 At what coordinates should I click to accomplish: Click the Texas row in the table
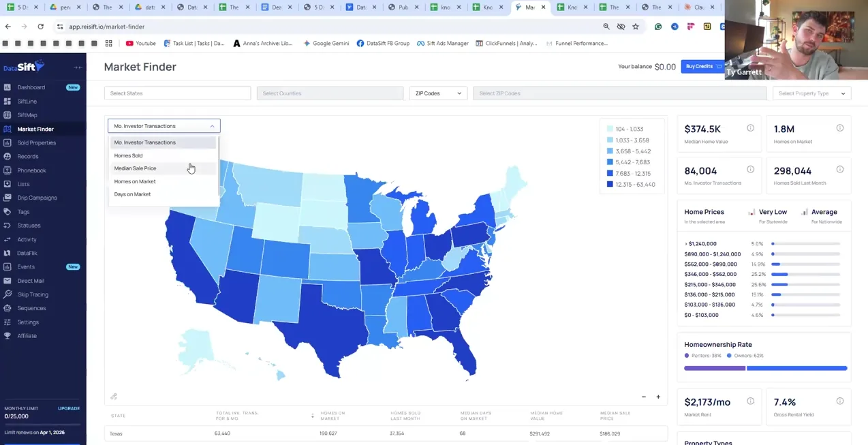click(386, 433)
